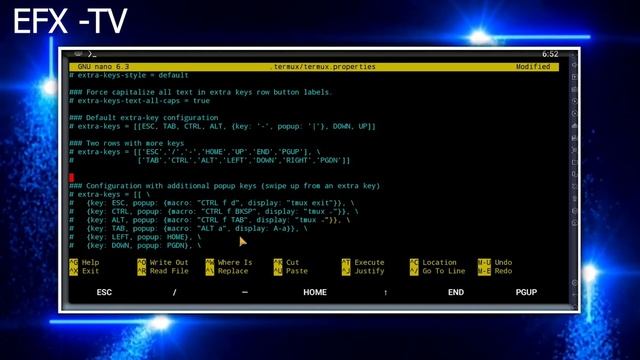Click the 'Force capitalize all text' comment line
Image resolution: width=640 pixels, height=360 pixels.
click(x=201, y=92)
